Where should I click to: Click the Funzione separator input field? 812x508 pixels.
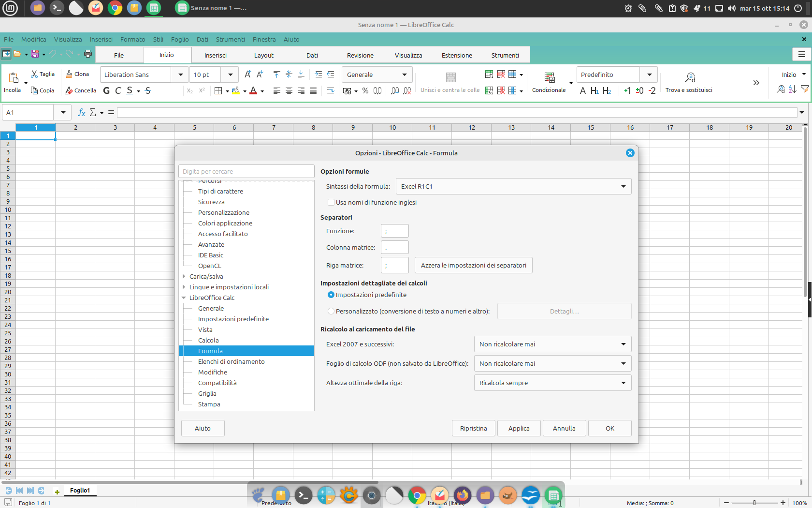(x=395, y=231)
